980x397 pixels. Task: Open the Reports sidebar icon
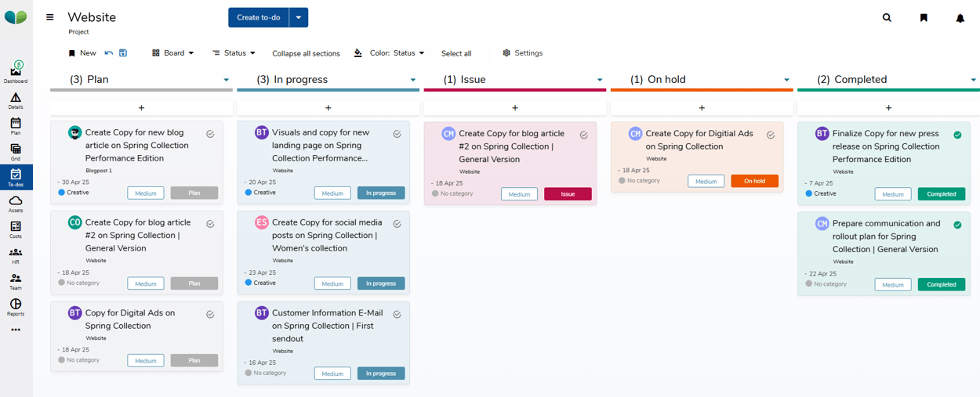point(16,306)
